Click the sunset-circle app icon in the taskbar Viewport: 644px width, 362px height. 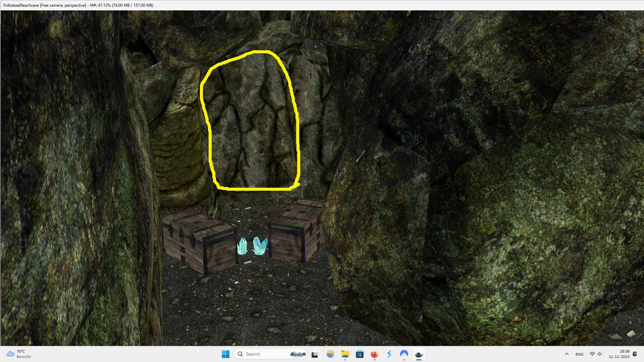(330, 354)
